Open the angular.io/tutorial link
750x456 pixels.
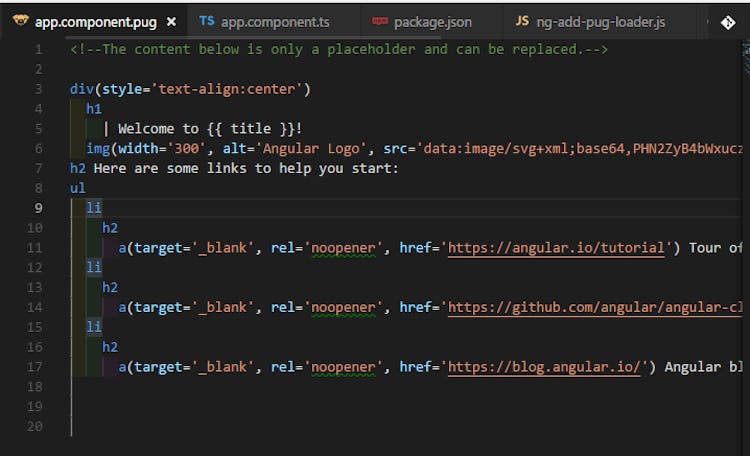556,248
